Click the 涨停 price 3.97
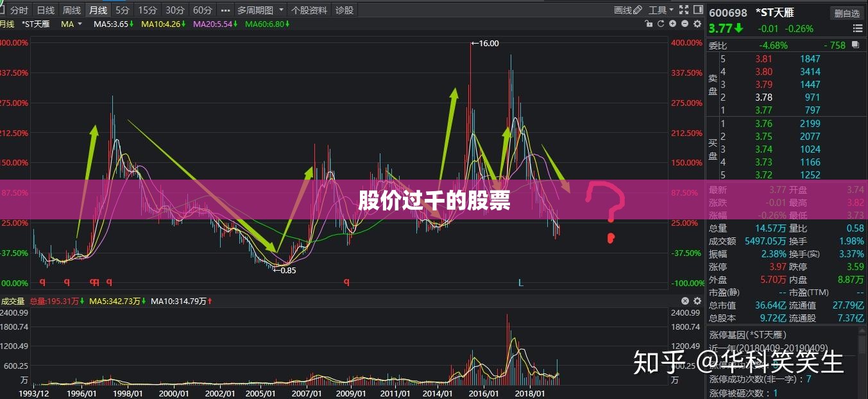 coord(778,267)
